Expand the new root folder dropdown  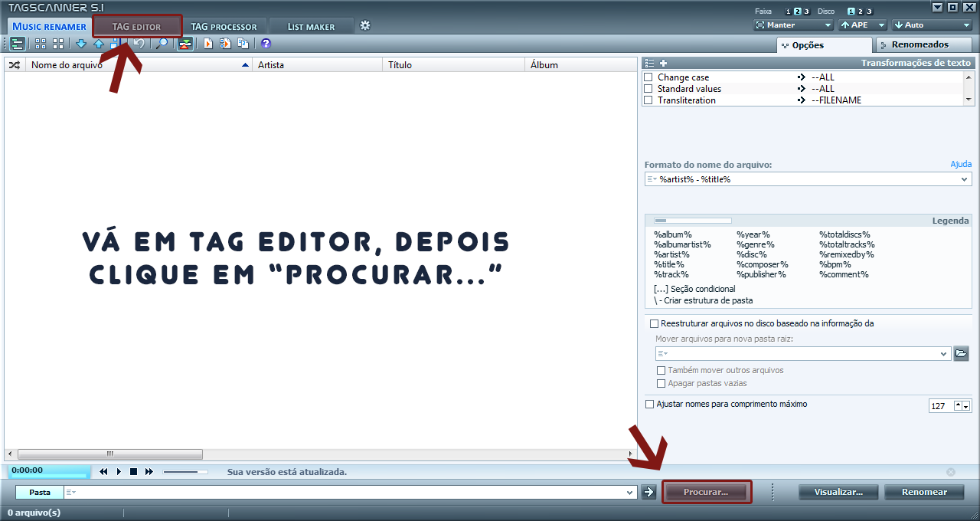pos(944,353)
